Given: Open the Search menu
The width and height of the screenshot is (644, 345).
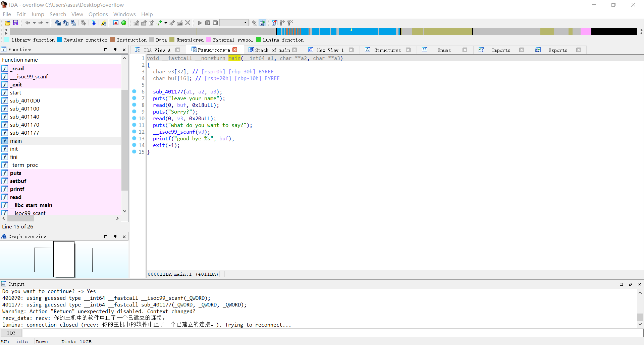Looking at the screenshot, I should pyautogui.click(x=58, y=14).
